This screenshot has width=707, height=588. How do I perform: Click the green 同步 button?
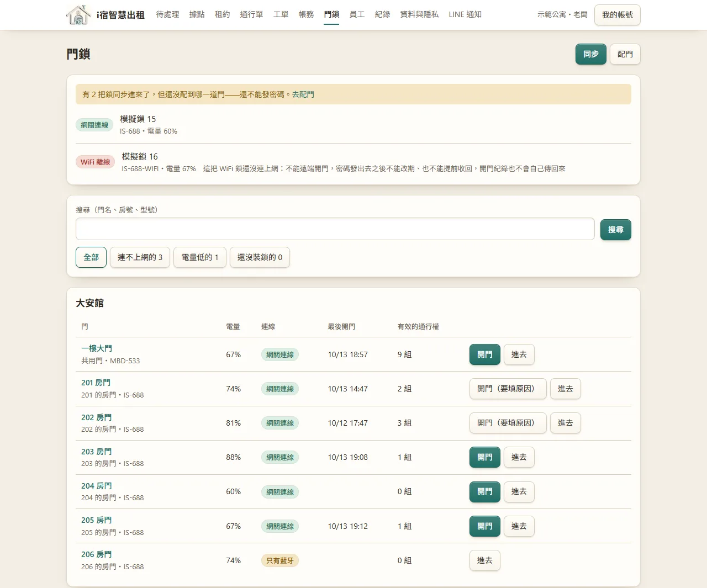[x=591, y=54]
